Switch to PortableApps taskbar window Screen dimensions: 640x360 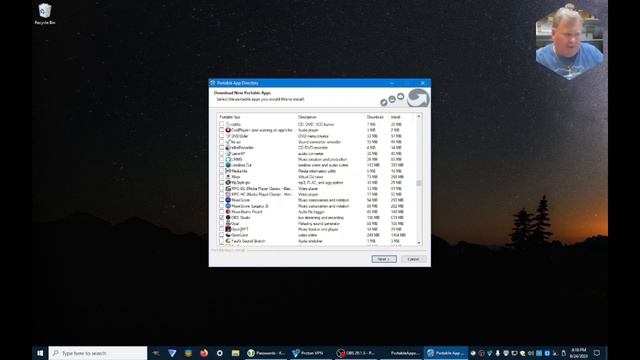coord(400,353)
